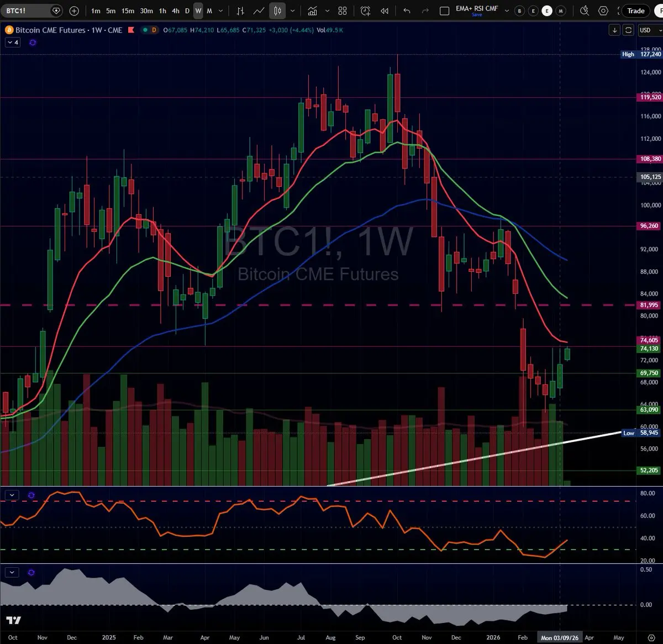Expand the indicators favorites dropdown arrow
Screen dimensions: 663x644
click(328, 10)
